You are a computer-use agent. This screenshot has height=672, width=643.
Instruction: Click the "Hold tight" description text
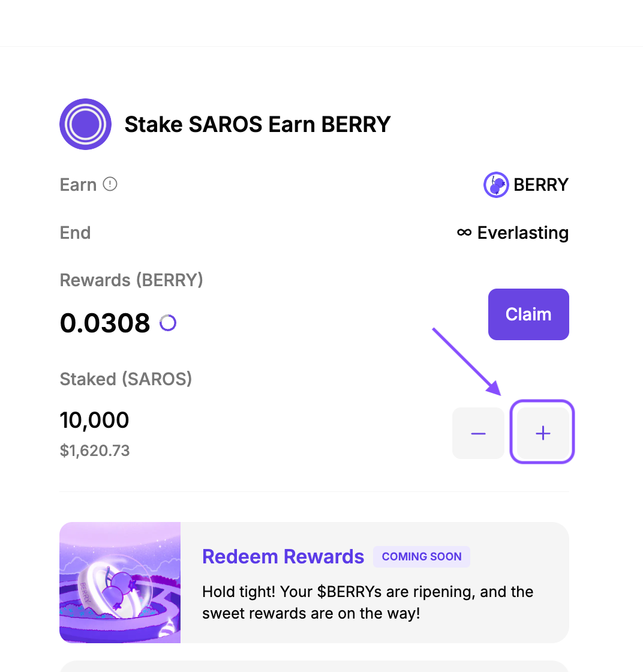click(368, 603)
